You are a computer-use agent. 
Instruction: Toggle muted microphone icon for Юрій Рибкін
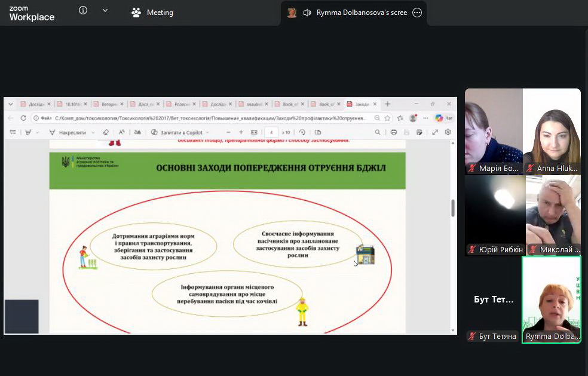tap(472, 249)
